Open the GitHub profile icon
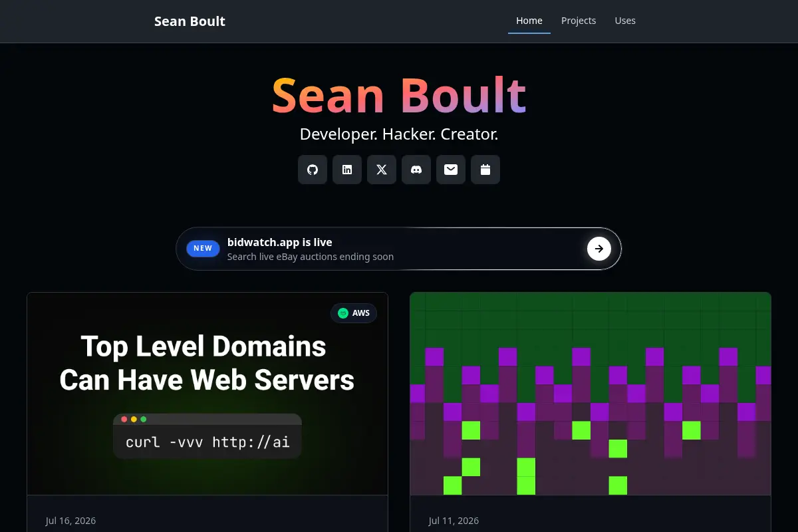 (x=313, y=170)
